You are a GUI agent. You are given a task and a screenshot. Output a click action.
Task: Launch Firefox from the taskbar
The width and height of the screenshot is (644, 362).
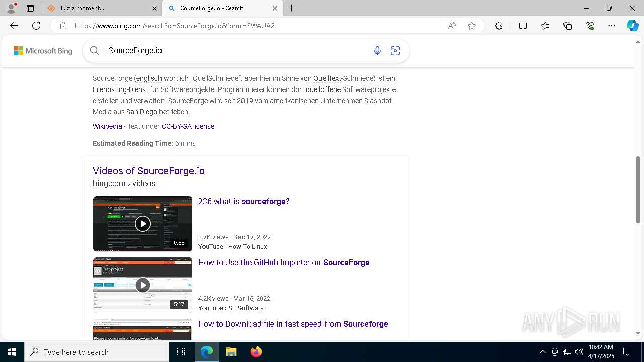tap(256, 352)
